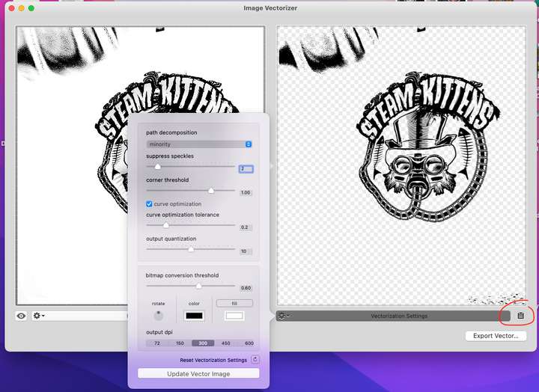Click the suppress speckles slider handle

tap(157, 167)
